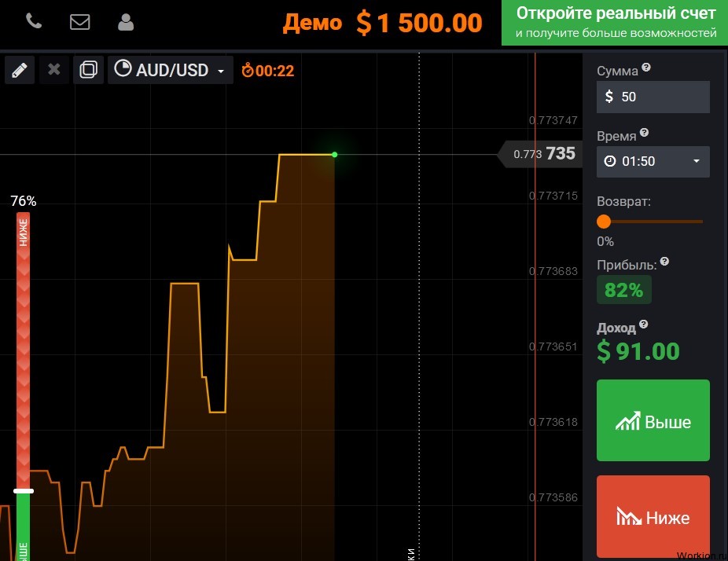Click the multi-window chart layout icon
728x561 pixels.
pyautogui.click(x=88, y=70)
